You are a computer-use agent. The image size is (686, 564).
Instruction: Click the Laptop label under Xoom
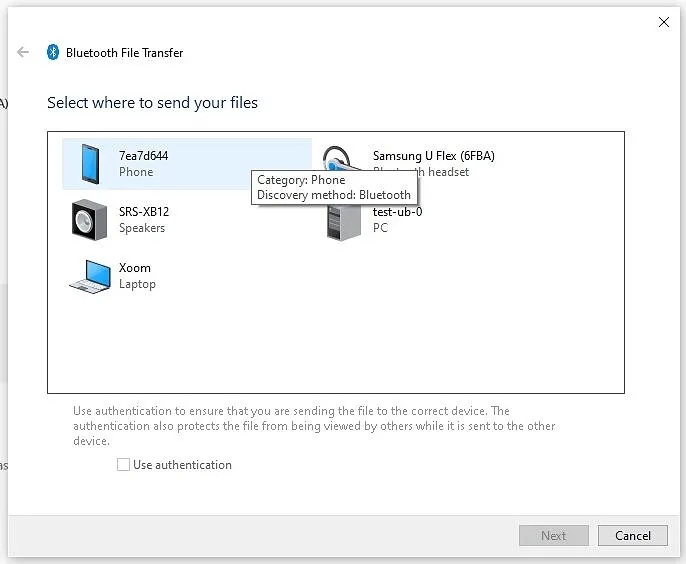(137, 284)
